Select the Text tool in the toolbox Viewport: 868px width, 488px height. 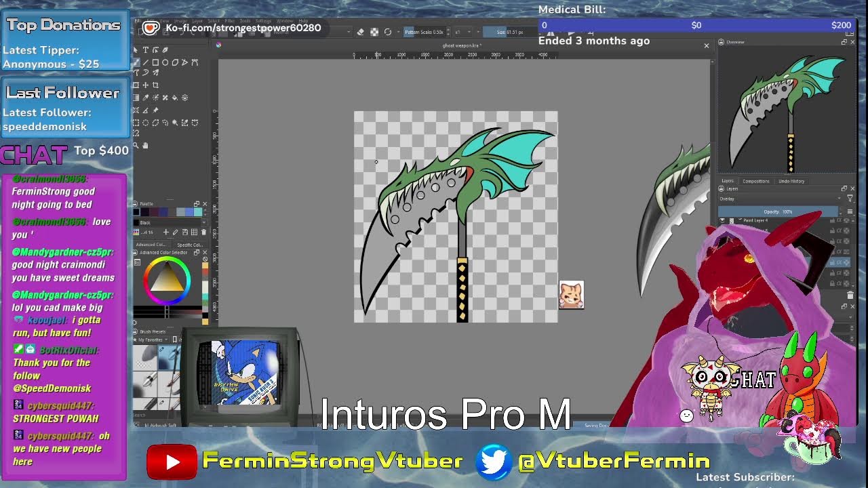pyautogui.click(x=145, y=50)
